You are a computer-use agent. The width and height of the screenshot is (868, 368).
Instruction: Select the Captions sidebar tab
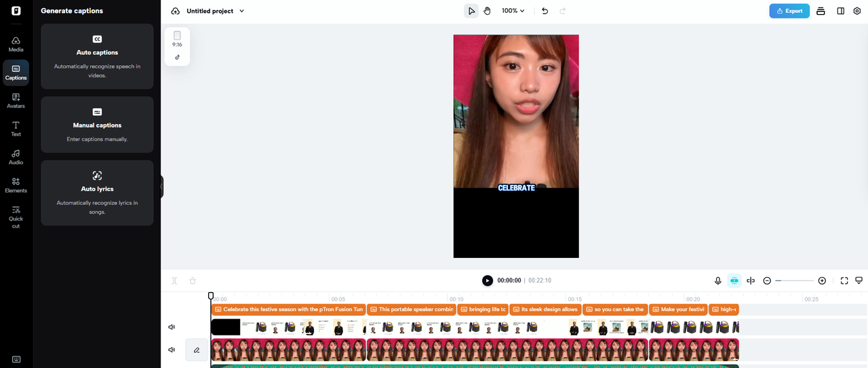coord(16,73)
